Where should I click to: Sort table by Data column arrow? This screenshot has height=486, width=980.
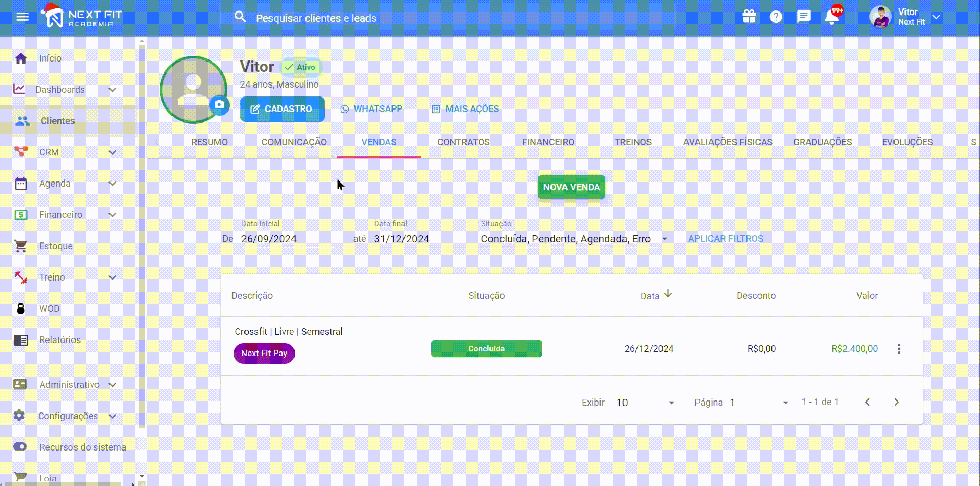[668, 295]
